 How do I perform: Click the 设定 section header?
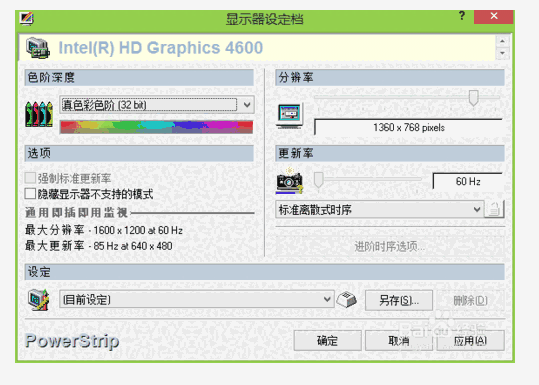[264, 272]
